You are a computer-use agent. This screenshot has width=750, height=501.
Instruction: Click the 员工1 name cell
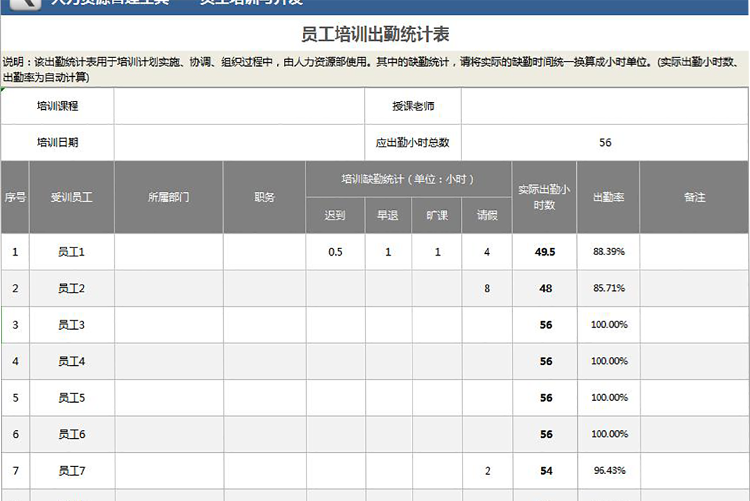tap(72, 252)
